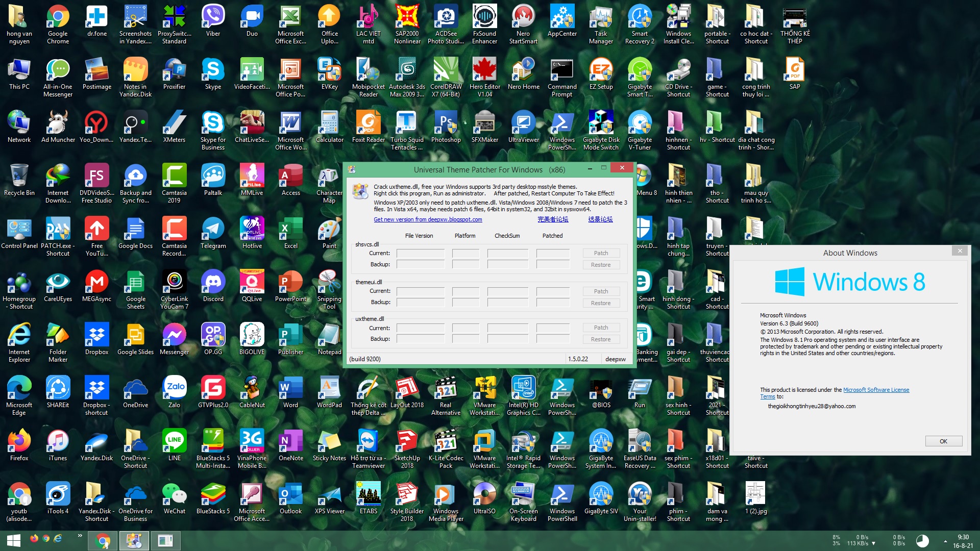Launch the Photoshop desktop shortcut

point(446,127)
